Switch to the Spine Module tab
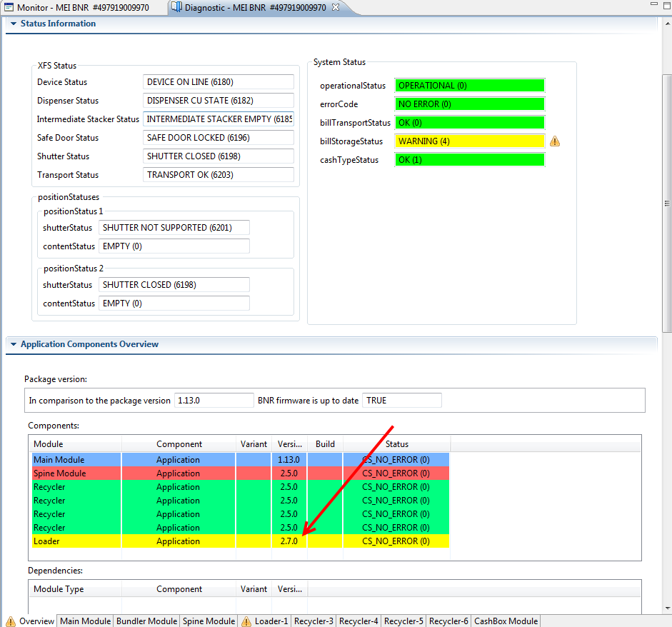The height and width of the screenshot is (627, 672). [x=209, y=621]
